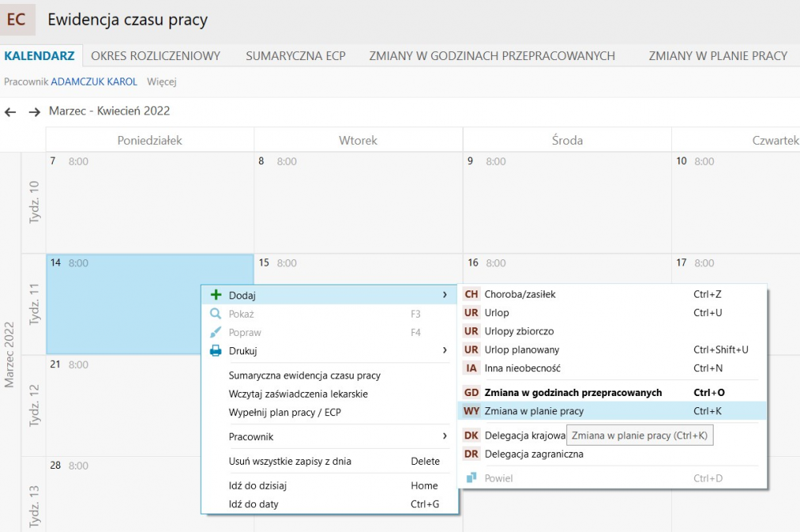This screenshot has height=532, width=800.
Task: Click the printer icon beside Drukuj
Action: tap(215, 350)
